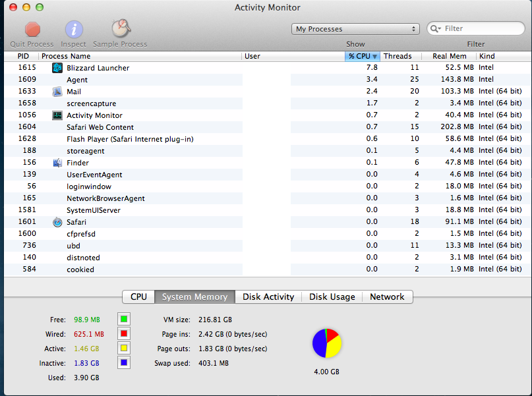
Task: Select the SystemUIServer process row
Action: pos(268,210)
